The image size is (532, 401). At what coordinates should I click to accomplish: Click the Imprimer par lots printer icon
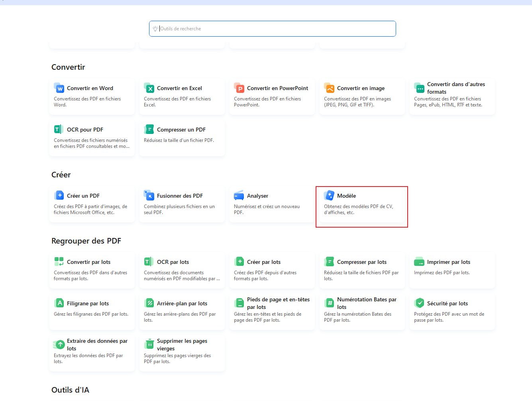pyautogui.click(x=419, y=261)
